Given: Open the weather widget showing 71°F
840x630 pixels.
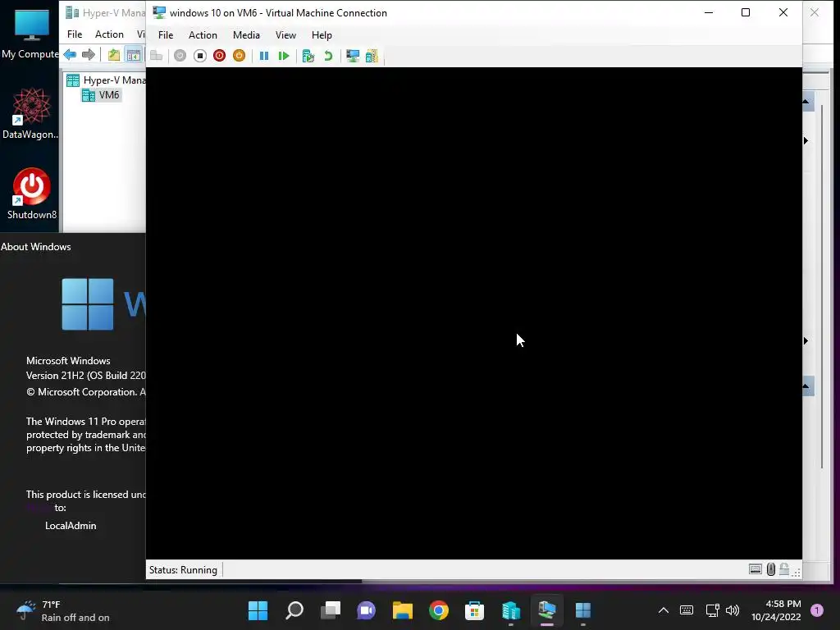Looking at the screenshot, I should click(x=63, y=610).
